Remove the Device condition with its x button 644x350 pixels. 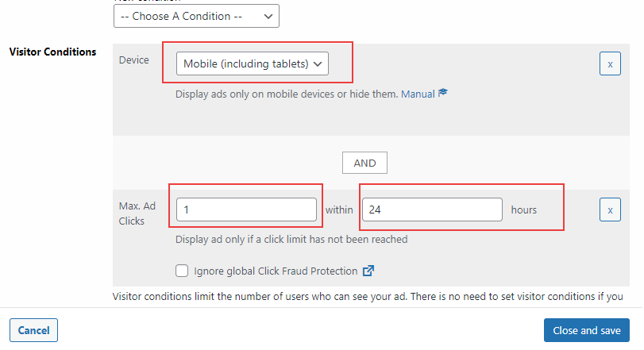[610, 63]
